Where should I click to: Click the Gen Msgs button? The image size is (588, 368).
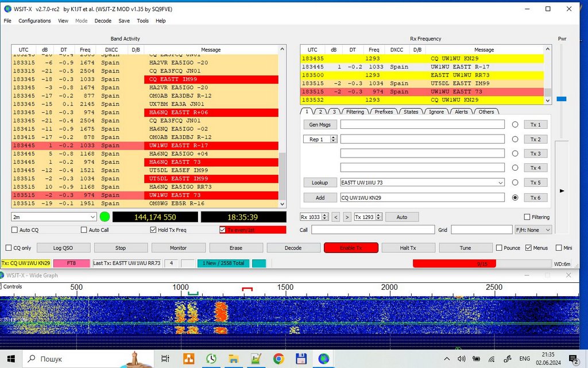click(x=320, y=125)
